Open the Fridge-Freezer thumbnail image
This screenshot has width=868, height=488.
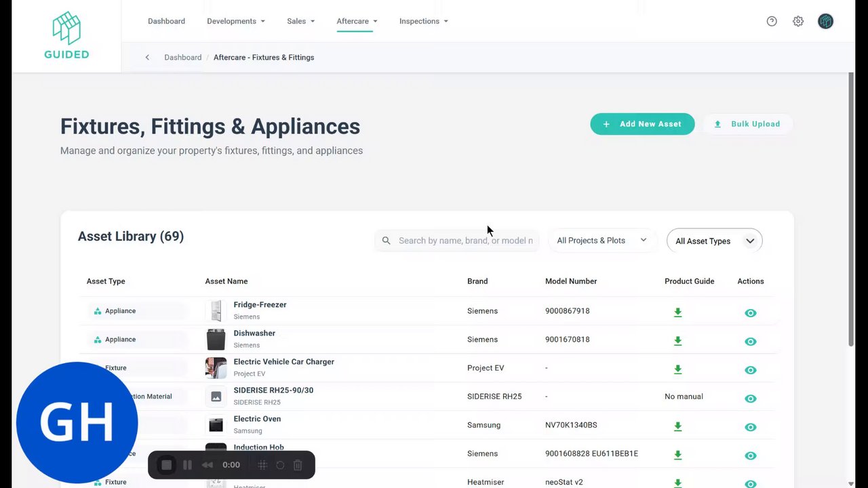point(216,311)
